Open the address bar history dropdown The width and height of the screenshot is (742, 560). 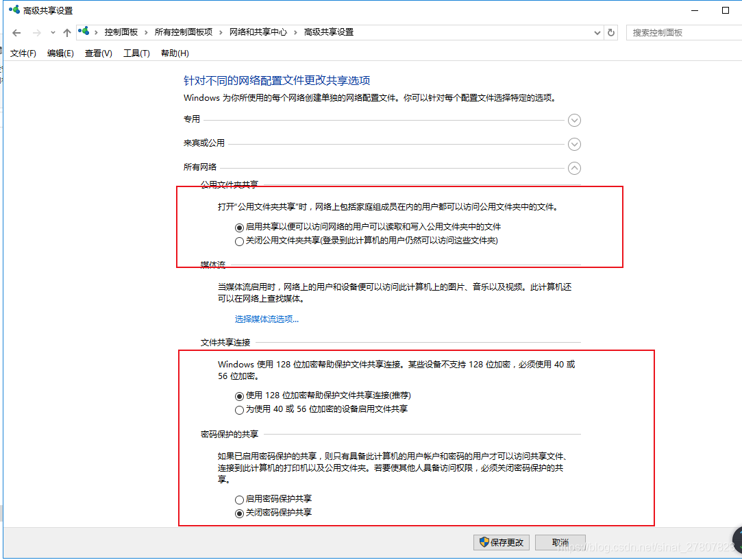point(597,33)
